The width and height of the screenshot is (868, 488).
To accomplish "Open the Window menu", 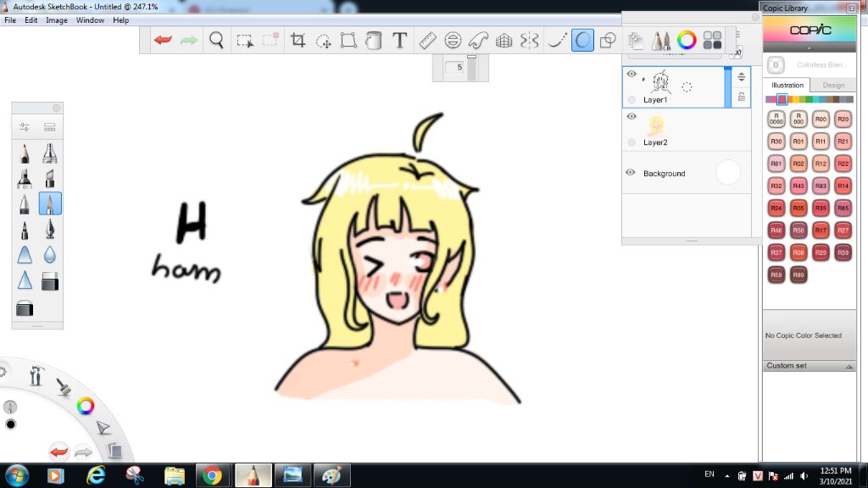I will coord(90,20).
